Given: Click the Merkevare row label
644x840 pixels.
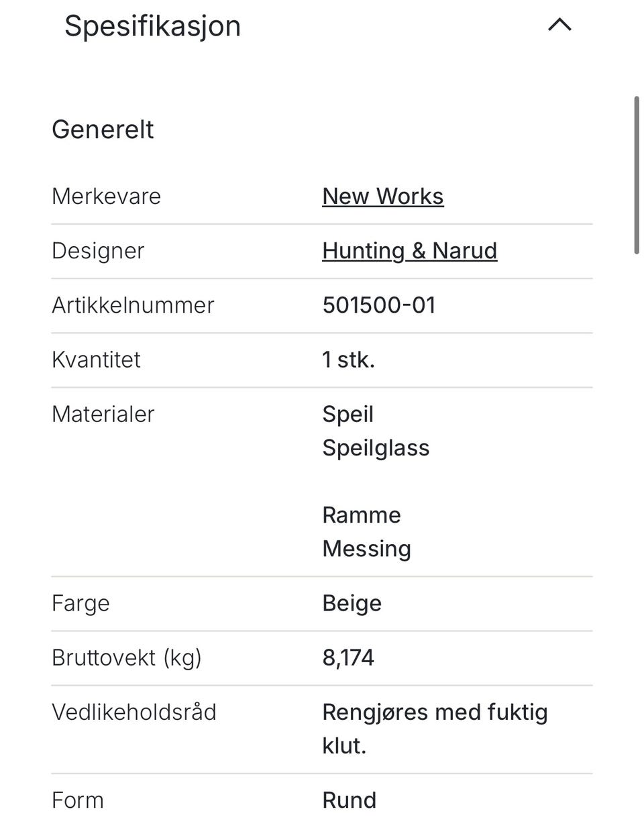Looking at the screenshot, I should 106,197.
